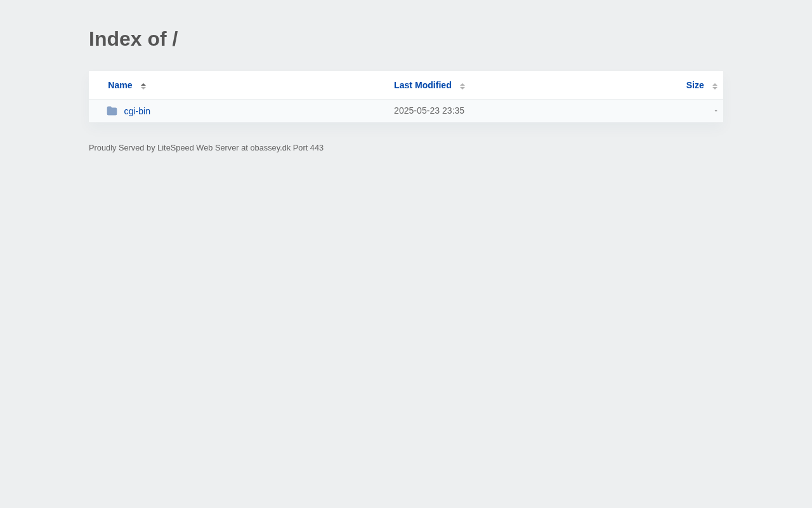The height and width of the screenshot is (508, 812).
Task: Click sort arrows beside Name header
Action: pyautogui.click(x=143, y=86)
